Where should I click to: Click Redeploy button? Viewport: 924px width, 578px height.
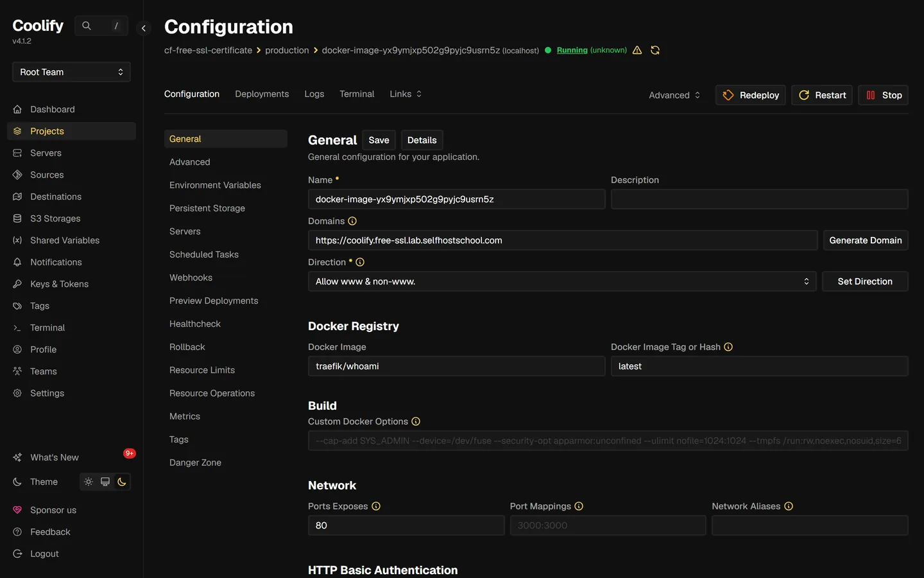(751, 95)
